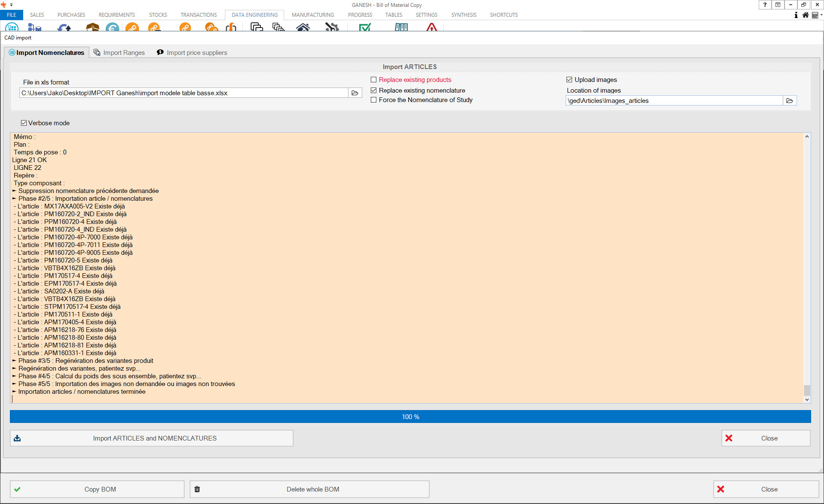
Task: Open quick access toolbar dropdown arrow
Action: [11, 5]
